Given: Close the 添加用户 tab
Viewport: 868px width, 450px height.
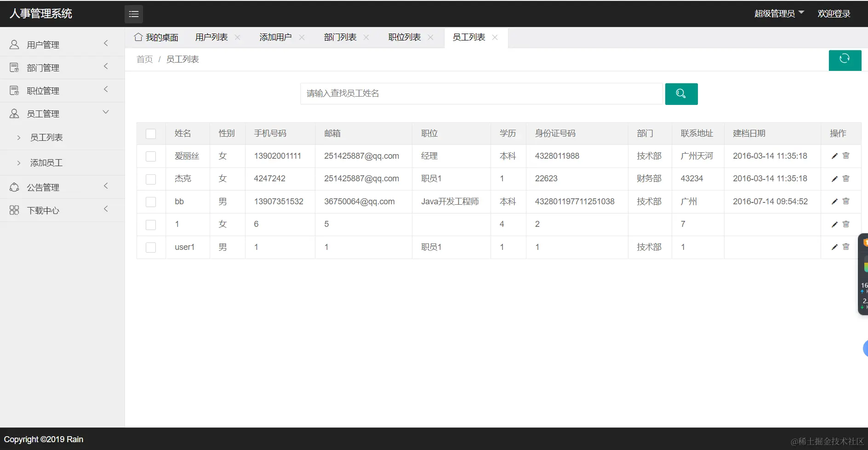Looking at the screenshot, I should click(302, 37).
